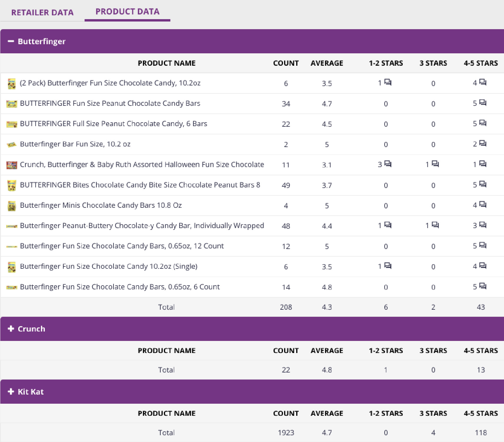Click Halloween Assorted product thumbnail
504x442 pixels.
click(11, 165)
